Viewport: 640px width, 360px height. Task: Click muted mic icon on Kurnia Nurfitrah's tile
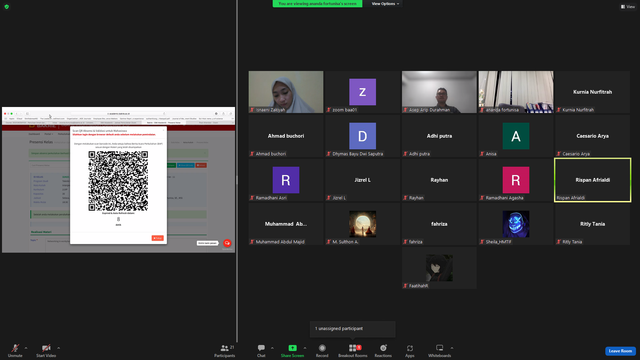tap(559, 110)
